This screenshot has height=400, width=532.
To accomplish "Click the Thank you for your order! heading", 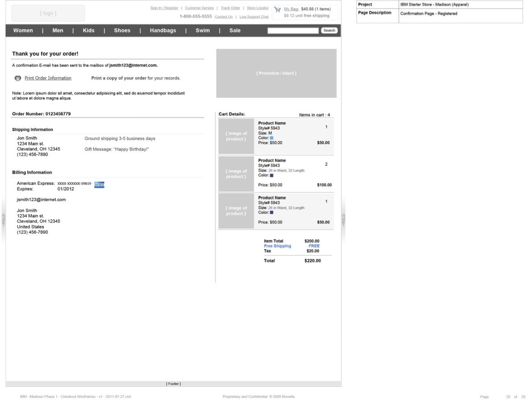I will 45,54.
